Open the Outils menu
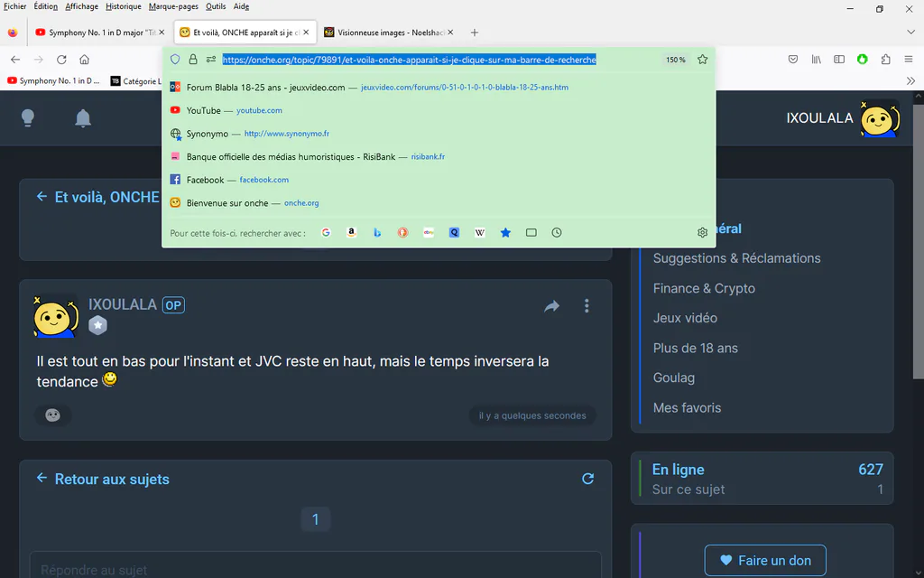 point(216,6)
